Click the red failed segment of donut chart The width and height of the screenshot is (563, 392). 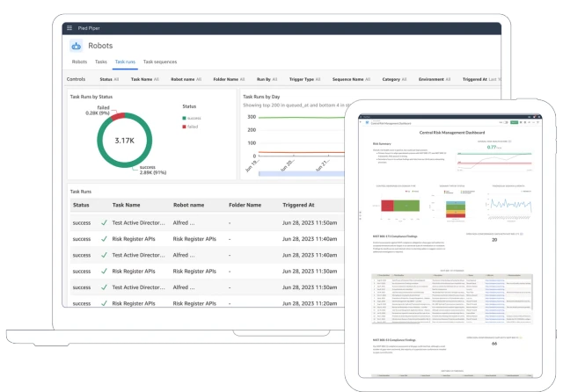(117, 116)
